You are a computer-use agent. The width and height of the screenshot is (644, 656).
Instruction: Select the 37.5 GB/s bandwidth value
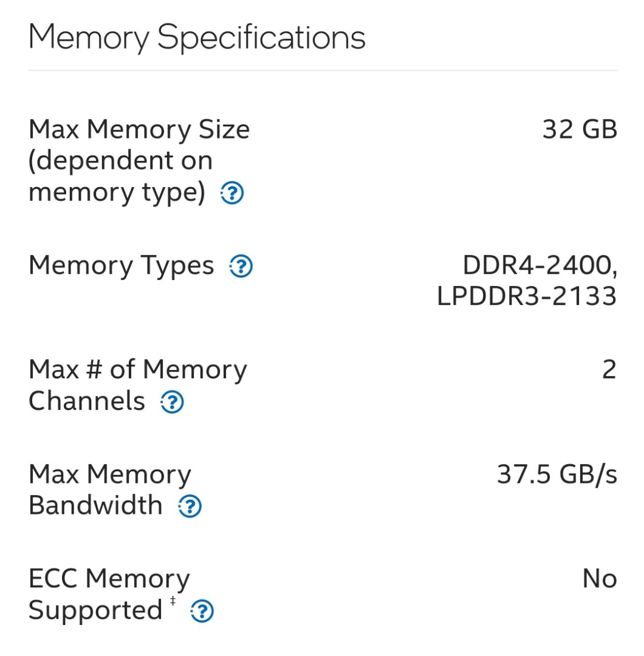click(557, 475)
